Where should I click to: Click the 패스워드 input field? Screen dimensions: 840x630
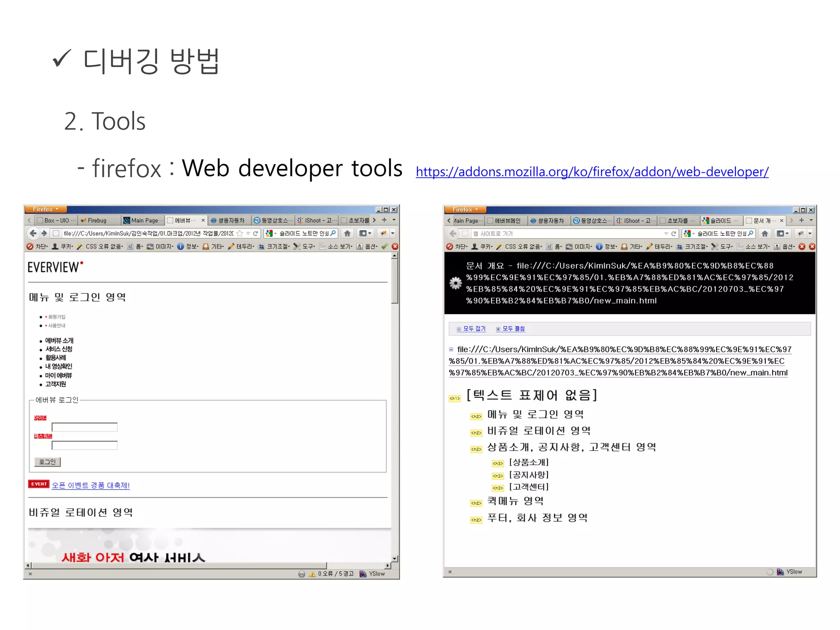[84, 445]
